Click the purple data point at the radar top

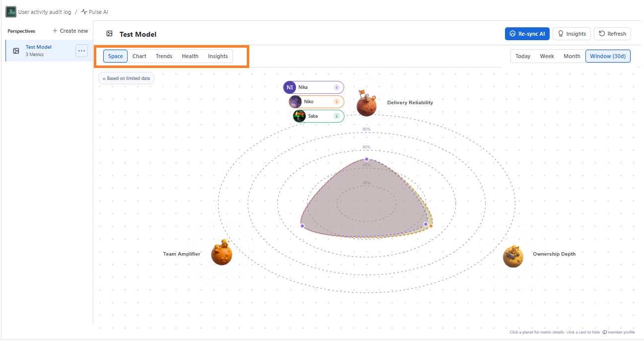click(366, 159)
